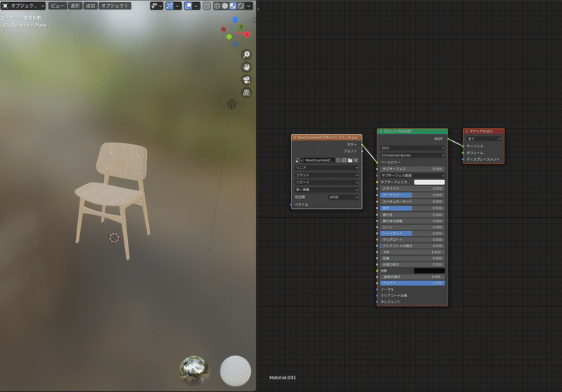Open the リピート extension dropdown
562x392 pixels.
coord(327,182)
